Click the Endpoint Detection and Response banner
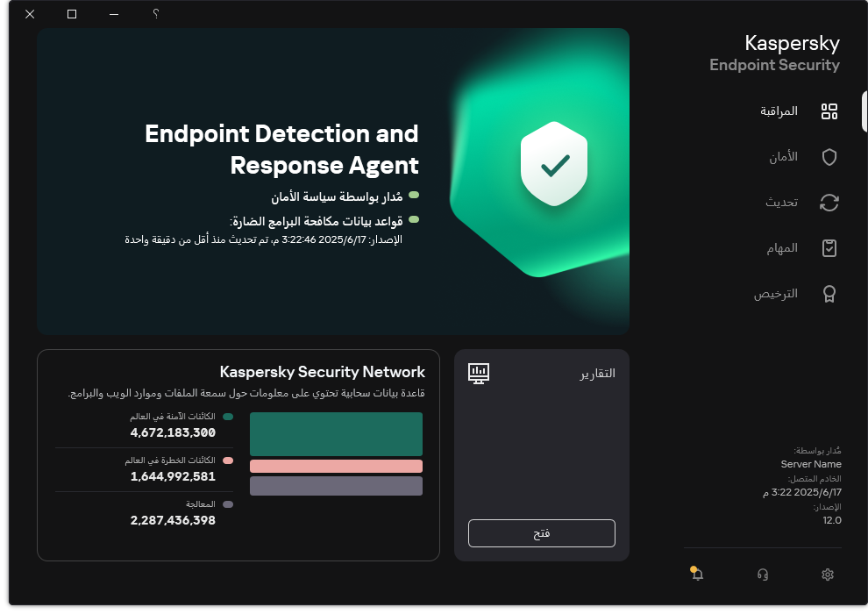Screen dimensions: 868x614 [x=333, y=182]
